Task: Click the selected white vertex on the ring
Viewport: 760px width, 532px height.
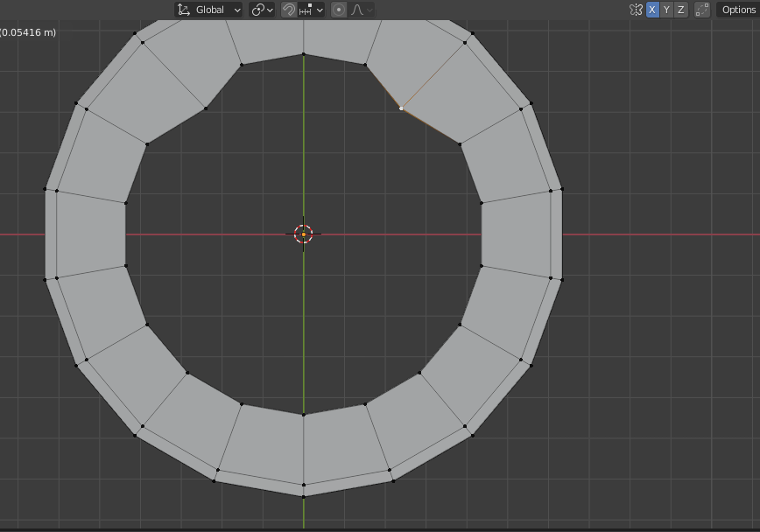Action: (x=401, y=108)
